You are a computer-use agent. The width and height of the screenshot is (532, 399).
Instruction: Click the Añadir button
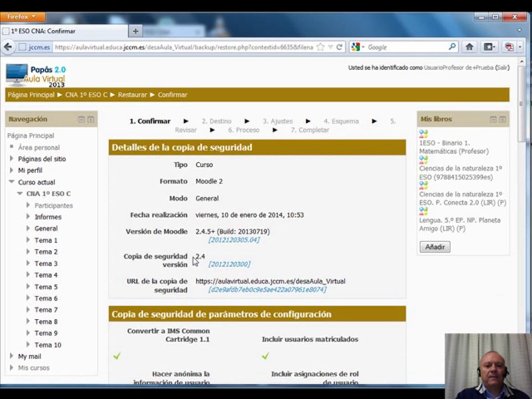(x=435, y=247)
